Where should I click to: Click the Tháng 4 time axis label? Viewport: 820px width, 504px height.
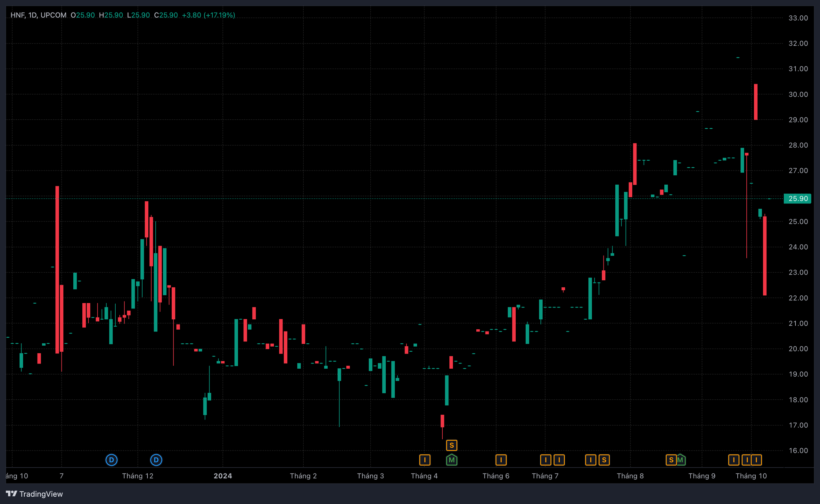coord(424,476)
